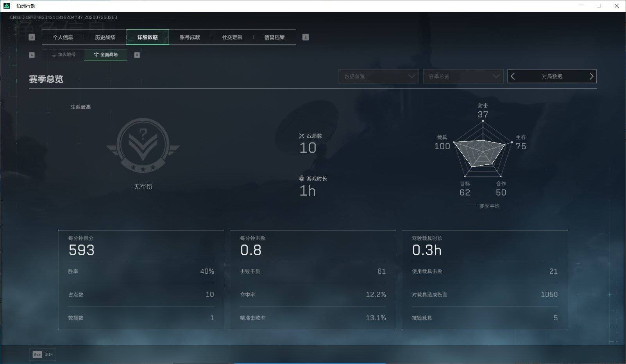The width and height of the screenshot is (626, 364).
Task: Click the 每分钟得分 593 value
Action: (x=82, y=250)
